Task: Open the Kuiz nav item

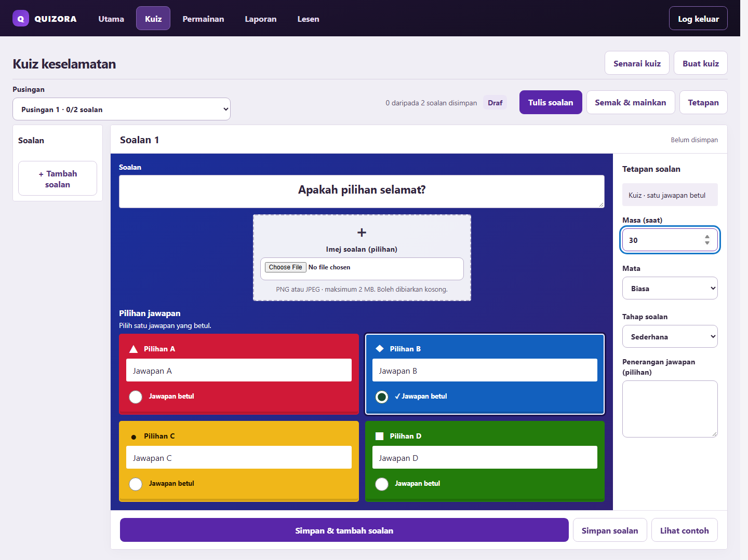Action: [153, 19]
